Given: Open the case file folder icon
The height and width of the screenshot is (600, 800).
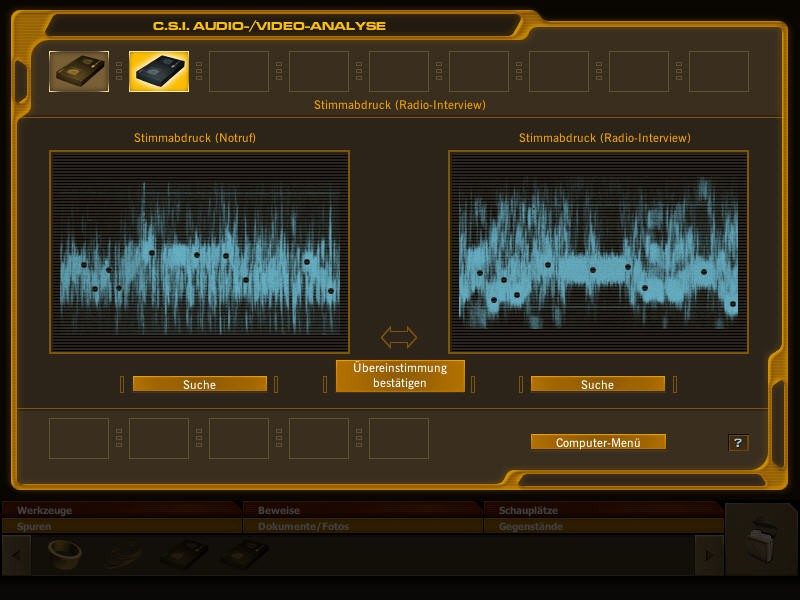Looking at the screenshot, I should (760, 540).
